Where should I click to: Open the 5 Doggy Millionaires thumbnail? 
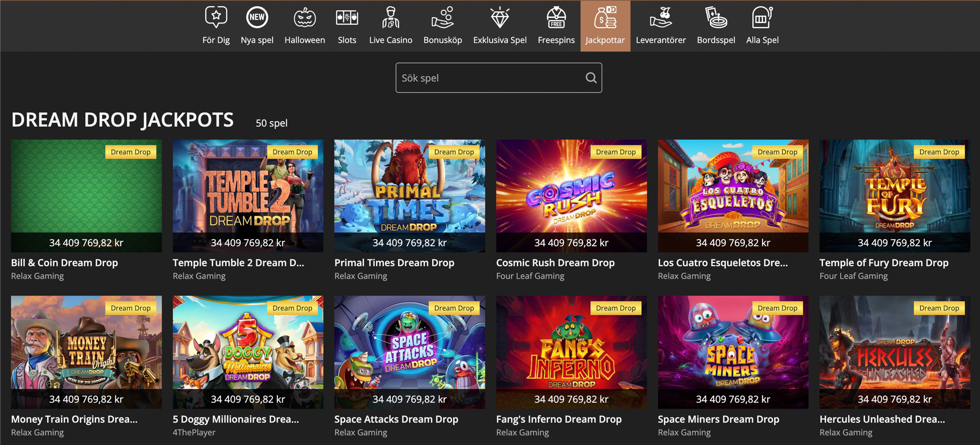point(248,352)
